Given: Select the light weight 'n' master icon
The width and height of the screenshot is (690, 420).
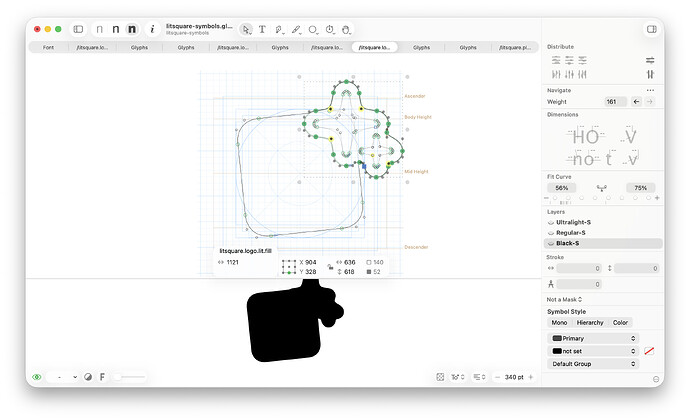Looking at the screenshot, I should [99, 29].
